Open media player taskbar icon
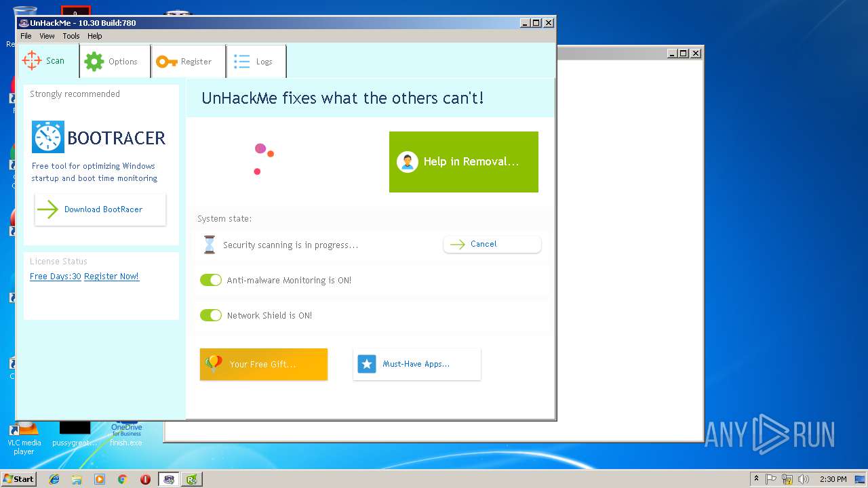This screenshot has width=868, height=488. 100,479
